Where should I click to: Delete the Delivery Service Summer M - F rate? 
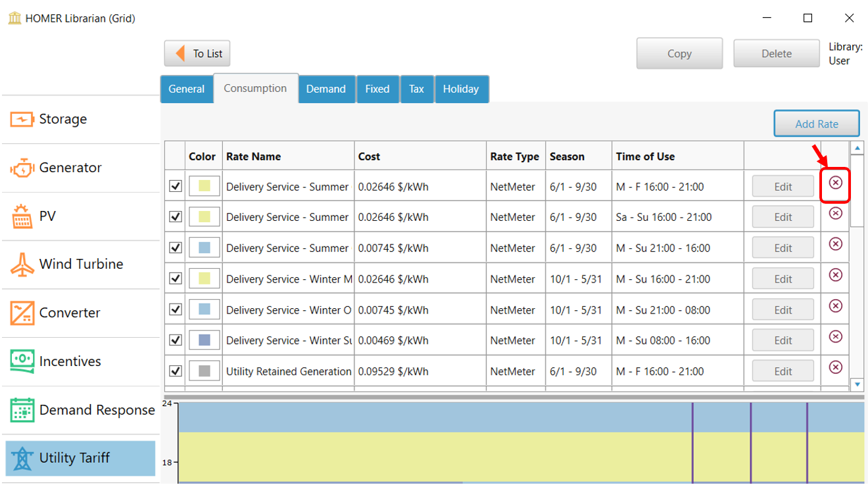coord(835,183)
